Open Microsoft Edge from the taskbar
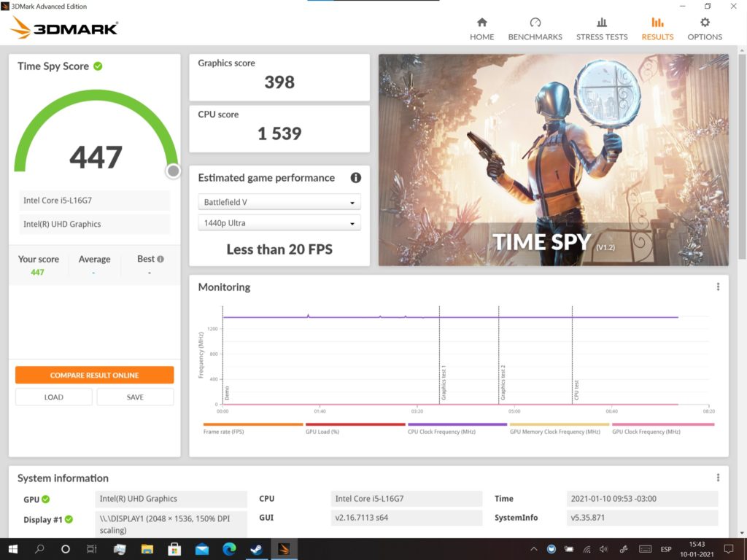747x560 pixels. [x=229, y=549]
